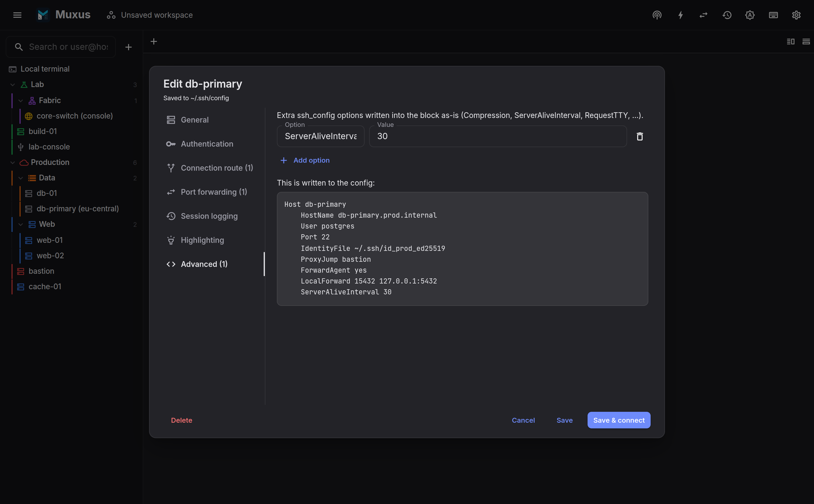This screenshot has width=814, height=504.
Task: Switch to the Highlighting tab
Action: click(214, 240)
